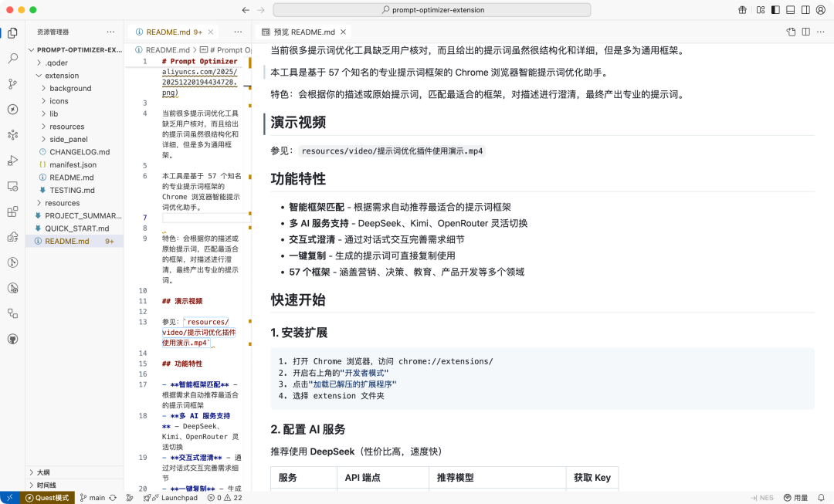Expand the 大纲 outline section
Image resolution: width=834 pixels, height=504 pixels.
click(43, 472)
